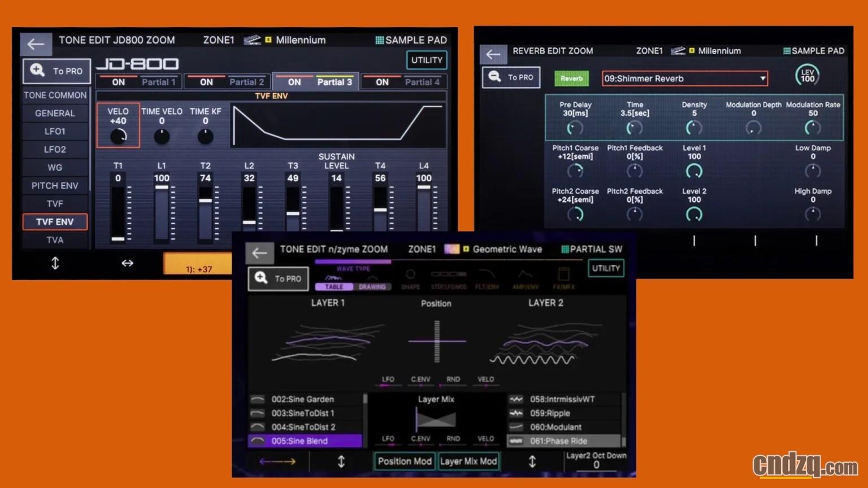This screenshot has height=488, width=868.
Task: Select the Partial 3 tab
Action: [335, 82]
